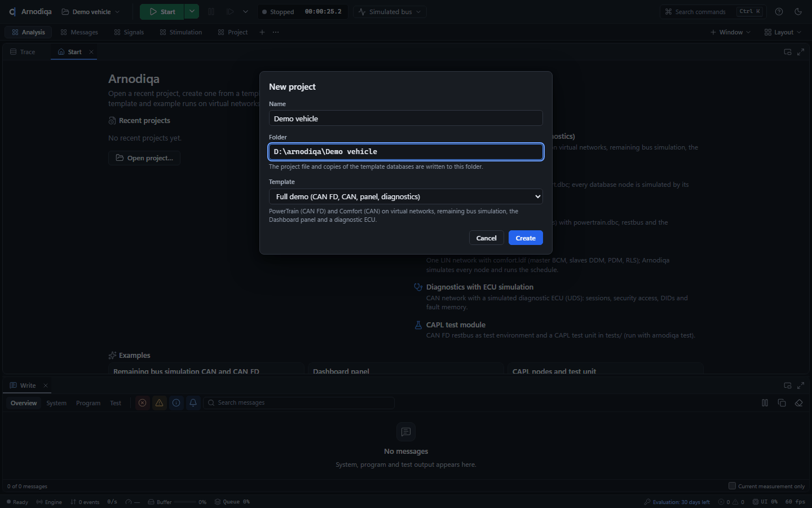Image resolution: width=812 pixels, height=508 pixels.
Task: Click the Write panel tab label
Action: pos(28,386)
